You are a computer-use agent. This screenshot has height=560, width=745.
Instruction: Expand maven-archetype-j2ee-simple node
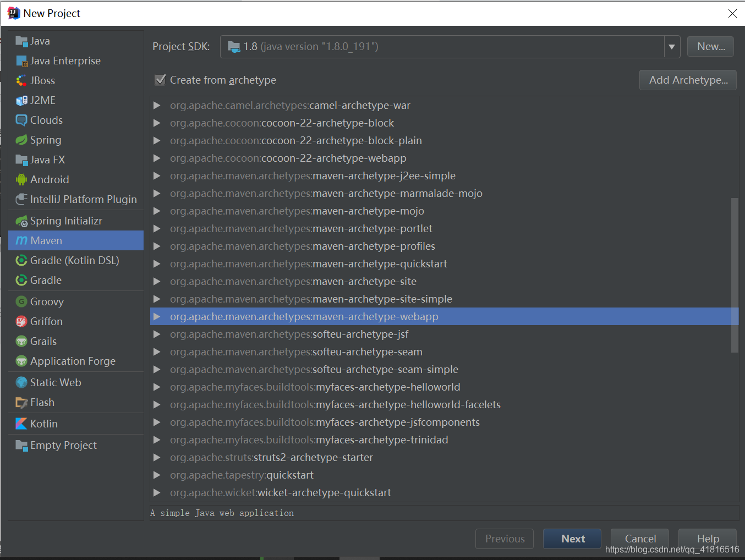tap(157, 175)
